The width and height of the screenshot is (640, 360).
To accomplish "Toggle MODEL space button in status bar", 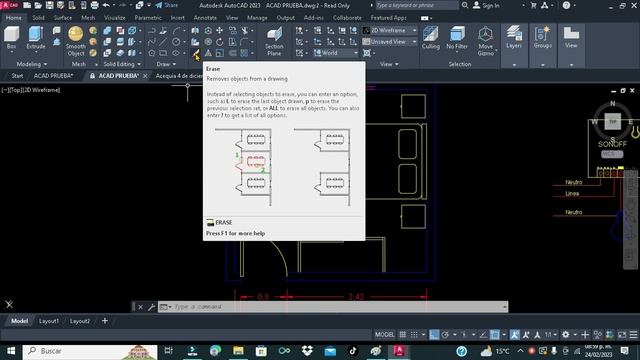I will [384, 335].
